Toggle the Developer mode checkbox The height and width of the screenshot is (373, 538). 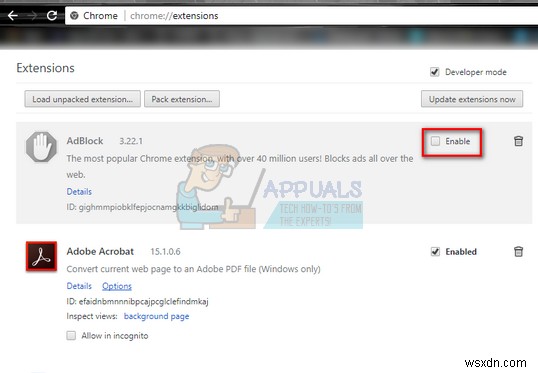[435, 72]
